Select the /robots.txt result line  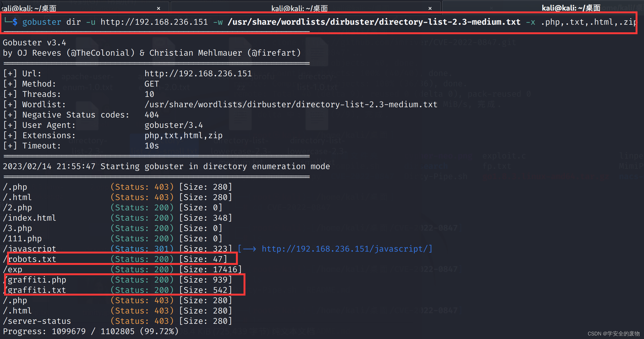115,259
